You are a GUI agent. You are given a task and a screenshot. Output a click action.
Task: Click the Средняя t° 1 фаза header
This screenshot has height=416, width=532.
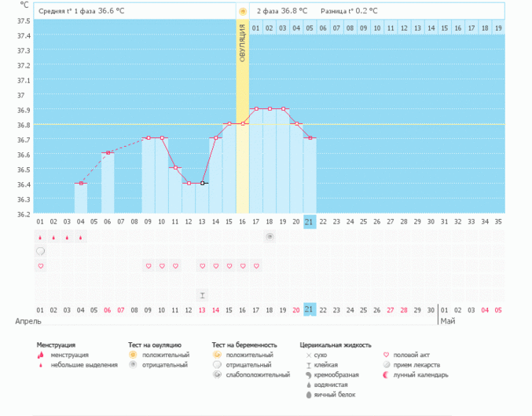click(x=83, y=11)
